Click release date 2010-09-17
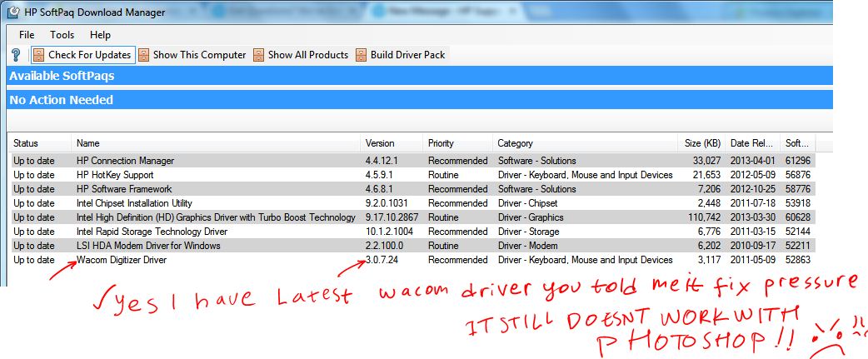This screenshot has height=359, width=868. [753, 246]
